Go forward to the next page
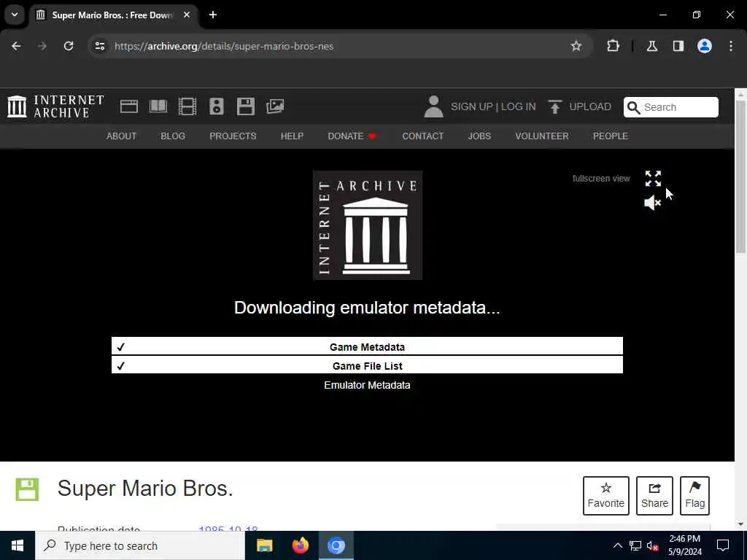747x560 pixels. tap(42, 46)
